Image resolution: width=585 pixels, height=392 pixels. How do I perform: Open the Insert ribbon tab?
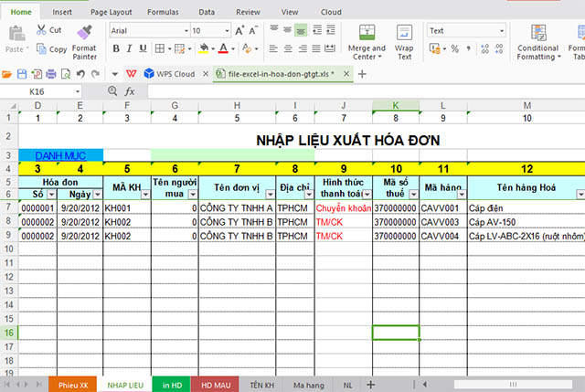coord(62,12)
